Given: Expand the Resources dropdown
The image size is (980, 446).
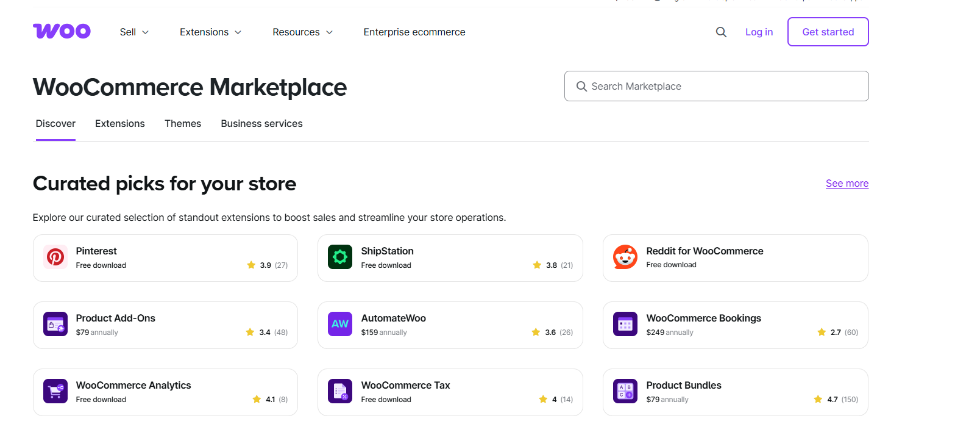Looking at the screenshot, I should click(302, 32).
